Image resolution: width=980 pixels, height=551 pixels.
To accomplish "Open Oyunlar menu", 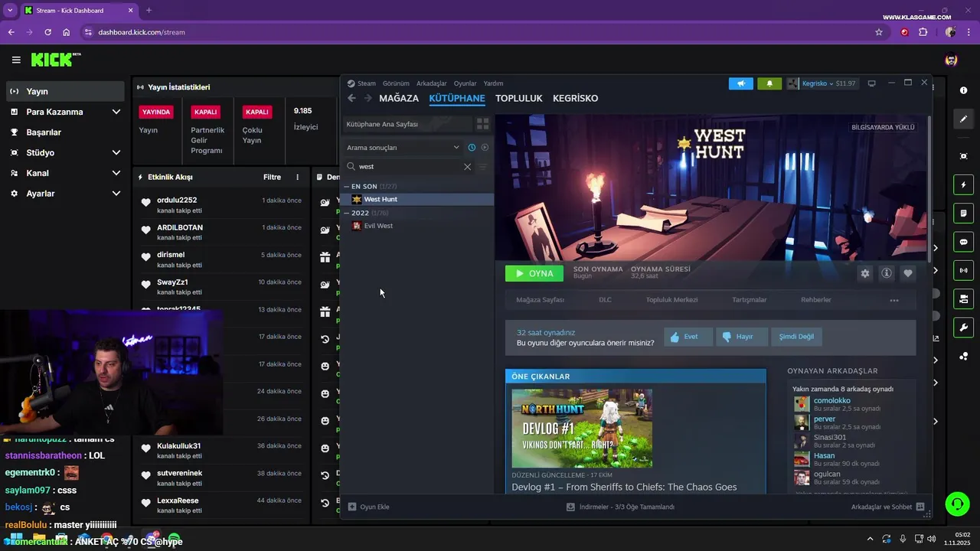I will [465, 83].
